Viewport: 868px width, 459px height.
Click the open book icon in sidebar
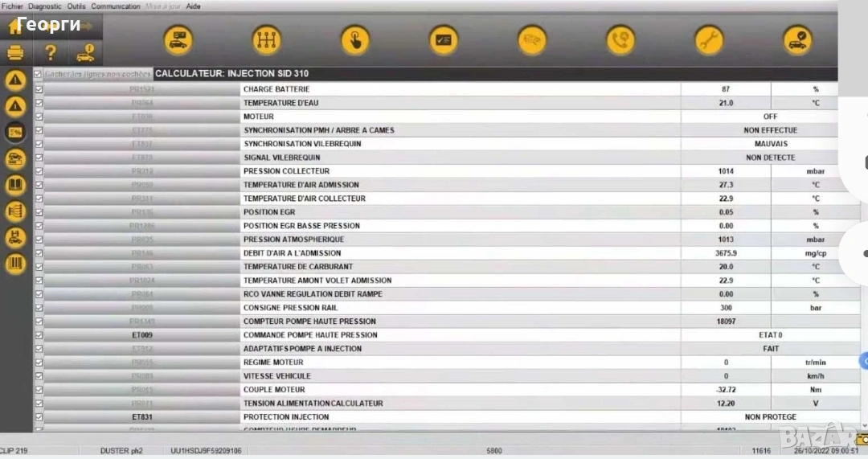coord(15,186)
